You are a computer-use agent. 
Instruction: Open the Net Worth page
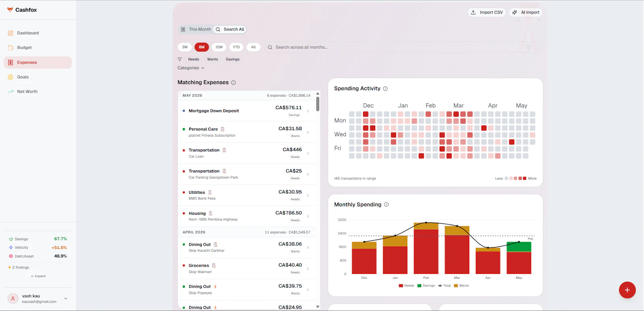[38, 91]
